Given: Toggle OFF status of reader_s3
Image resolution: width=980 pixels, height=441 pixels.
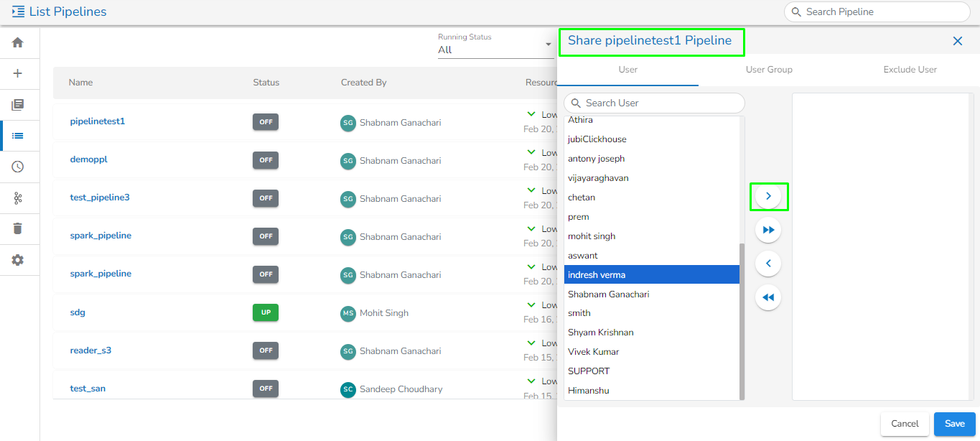Looking at the screenshot, I should coord(266,351).
